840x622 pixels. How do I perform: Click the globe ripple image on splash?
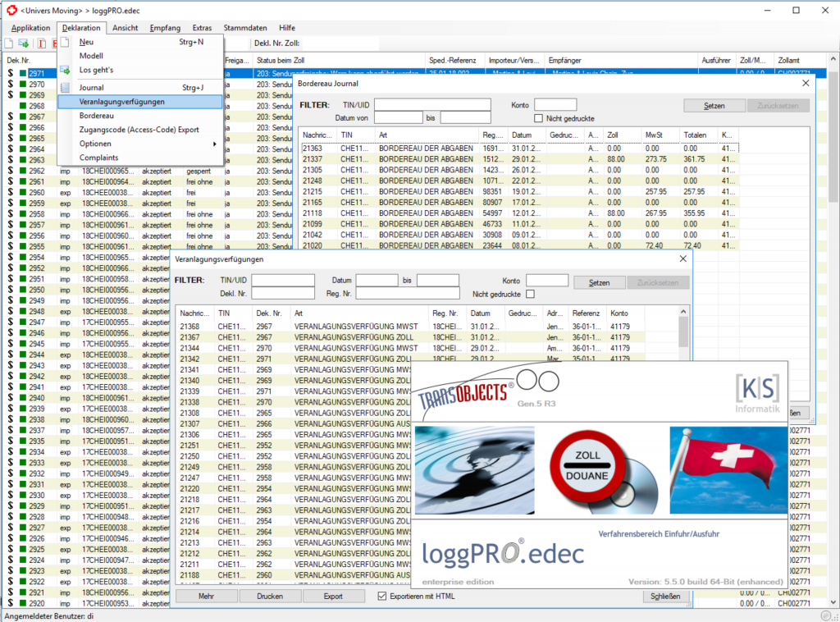click(x=475, y=470)
